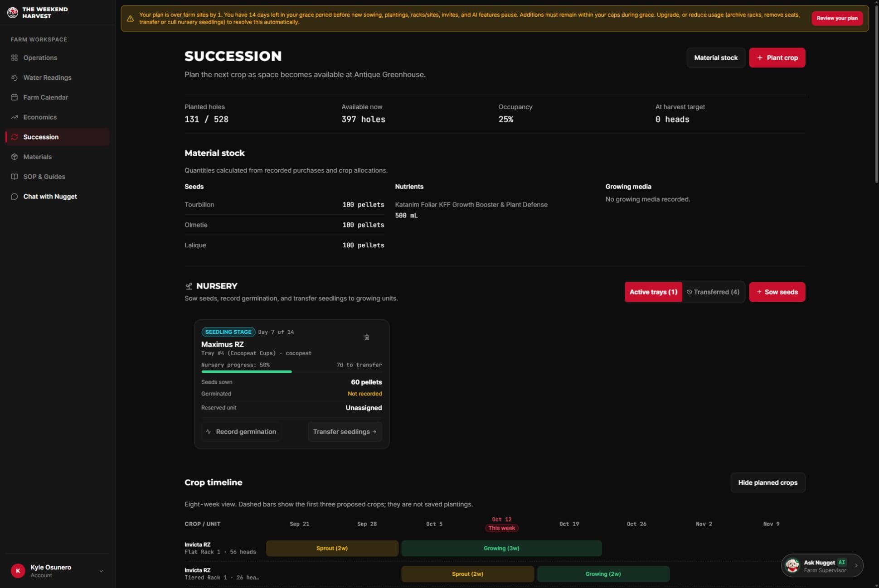Expand the Ask Nugget panel arrow
The width and height of the screenshot is (879, 588).
click(x=856, y=565)
